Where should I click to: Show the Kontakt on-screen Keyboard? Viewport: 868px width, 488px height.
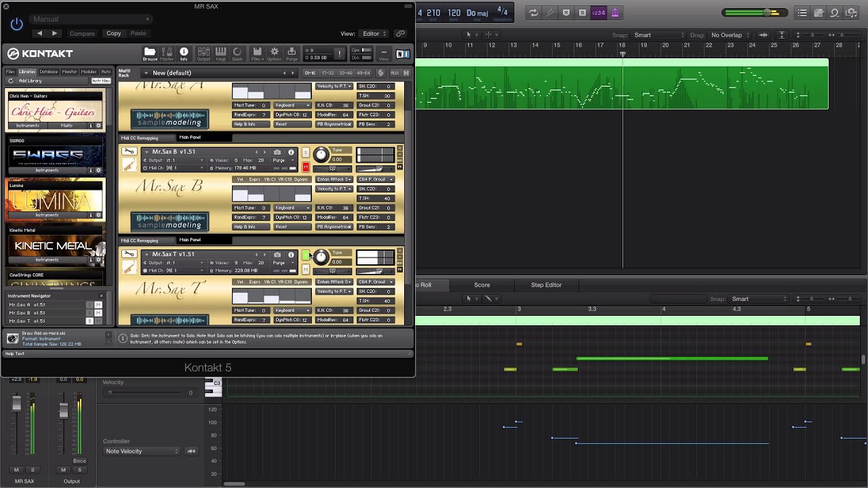click(220, 54)
